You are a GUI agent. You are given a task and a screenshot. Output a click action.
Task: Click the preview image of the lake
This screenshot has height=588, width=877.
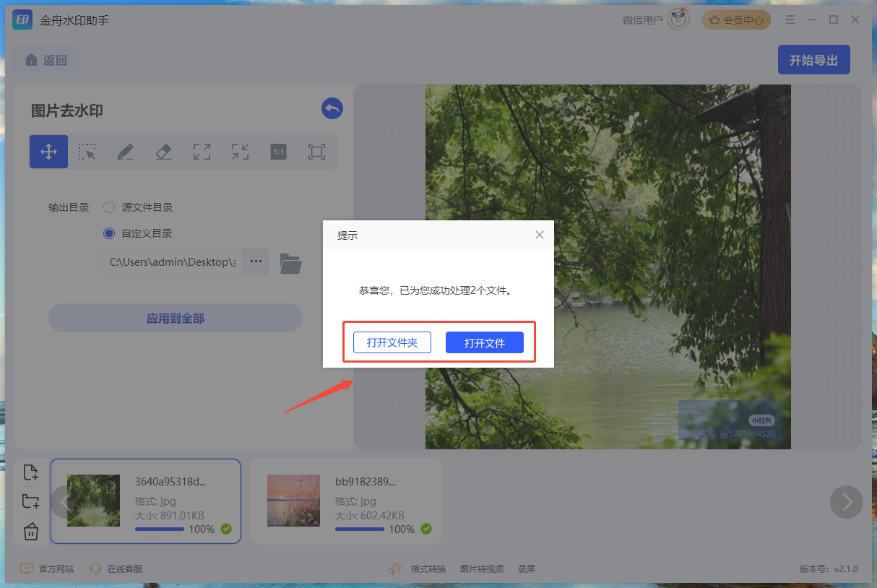coord(608,267)
